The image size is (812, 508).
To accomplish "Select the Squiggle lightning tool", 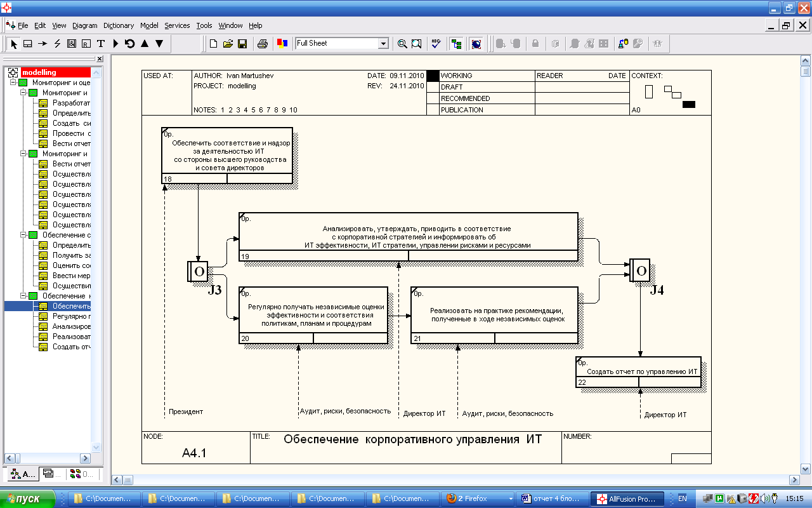I will tap(57, 44).
